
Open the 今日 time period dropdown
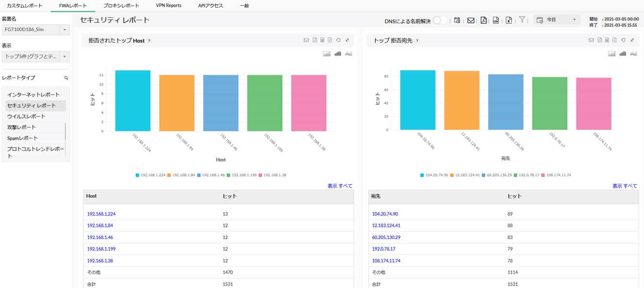(556, 20)
